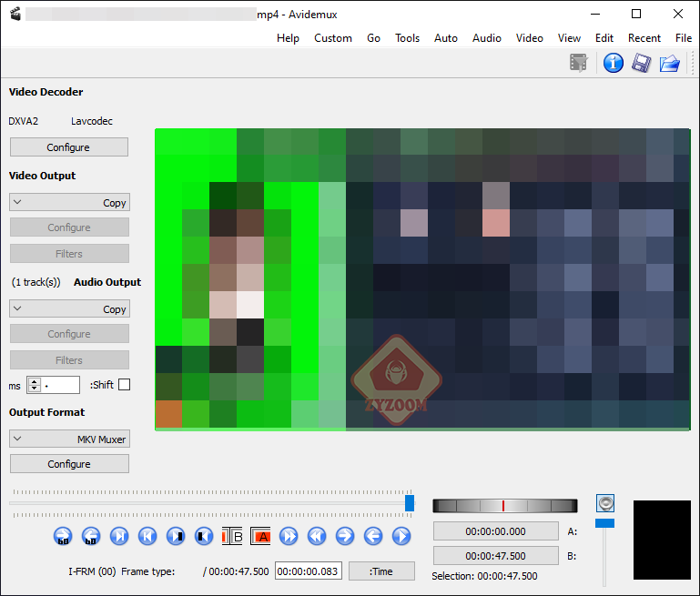Screen dimensions: 700x596
Task: Click the timeline slider blue handle
Action: [x=410, y=503]
